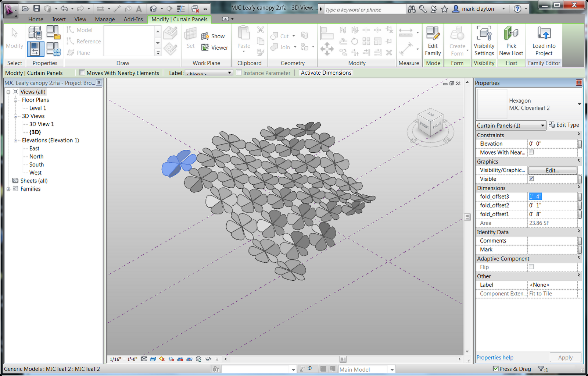Click the Activate Dimensions button
The image size is (588, 376).
(325, 72)
